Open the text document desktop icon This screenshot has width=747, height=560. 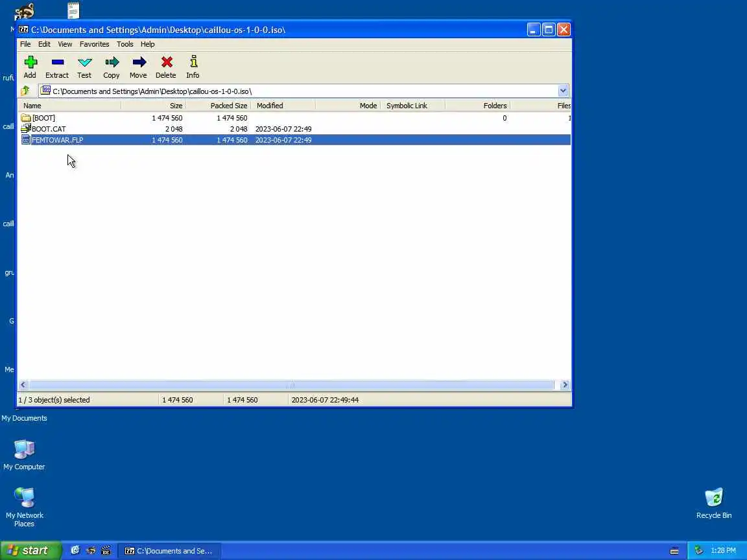[x=73, y=10]
